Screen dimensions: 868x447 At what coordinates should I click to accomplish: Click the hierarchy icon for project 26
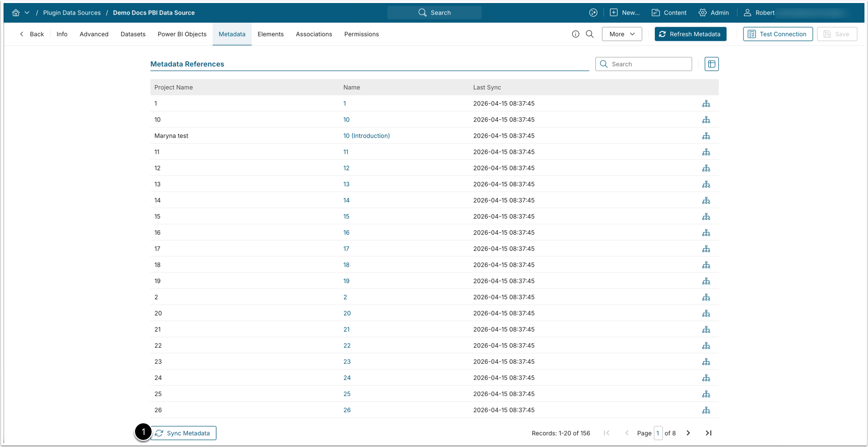706,410
